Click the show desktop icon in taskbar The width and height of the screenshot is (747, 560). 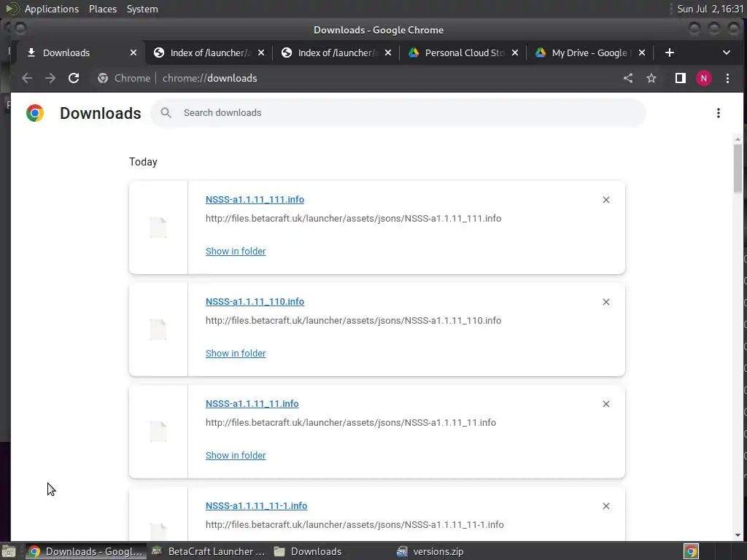tap(9, 551)
